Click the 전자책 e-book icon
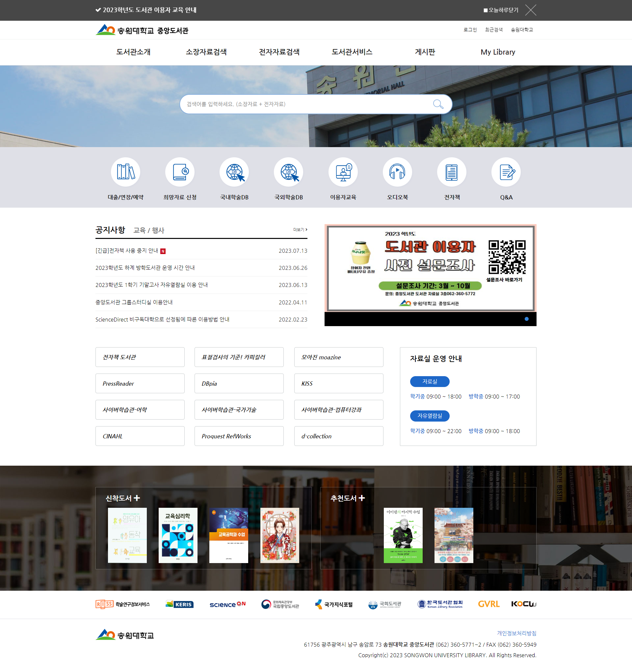The height and width of the screenshot is (672, 632). pyautogui.click(x=452, y=172)
